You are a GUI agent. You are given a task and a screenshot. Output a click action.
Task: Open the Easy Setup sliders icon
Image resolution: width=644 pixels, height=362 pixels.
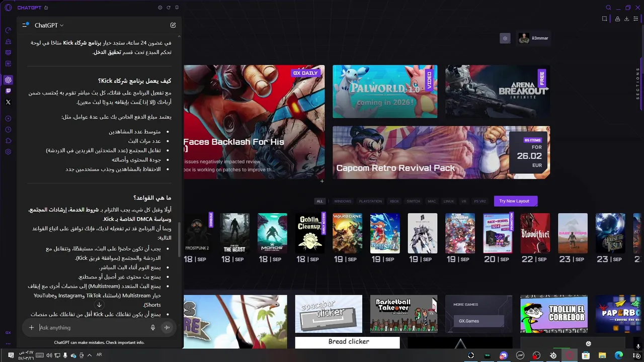(x=636, y=19)
